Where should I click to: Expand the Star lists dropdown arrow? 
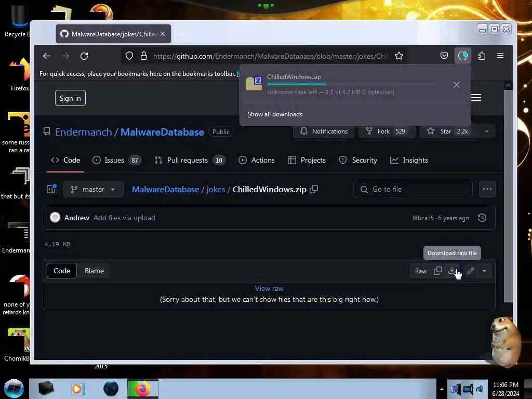pos(487,131)
